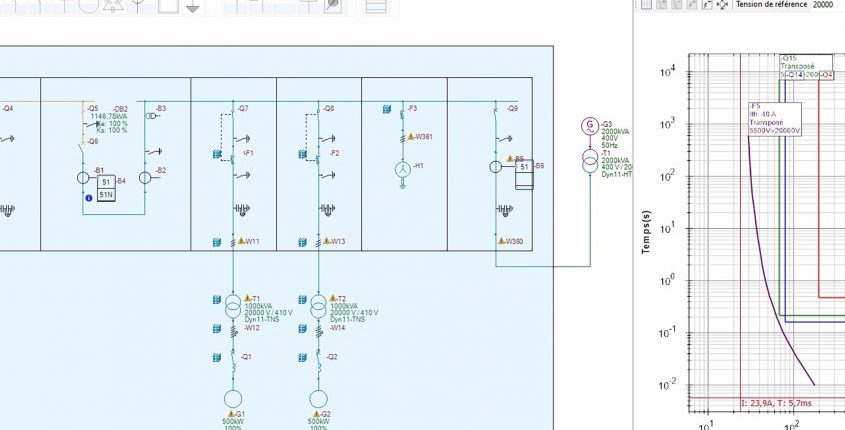Screen dimensions: 845x430
Task: Select the -B2 current transformer circle
Action: tap(145, 178)
